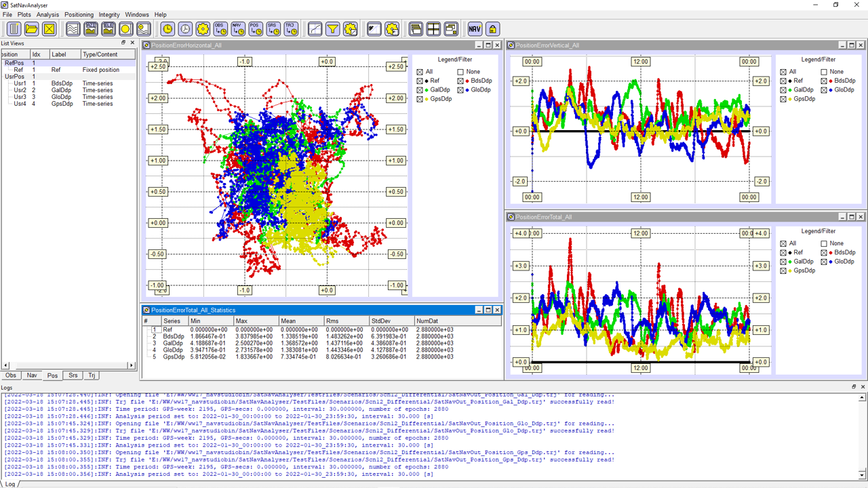Switch to the Srs tab
Image resolution: width=868 pixels, height=488 pixels.
73,375
